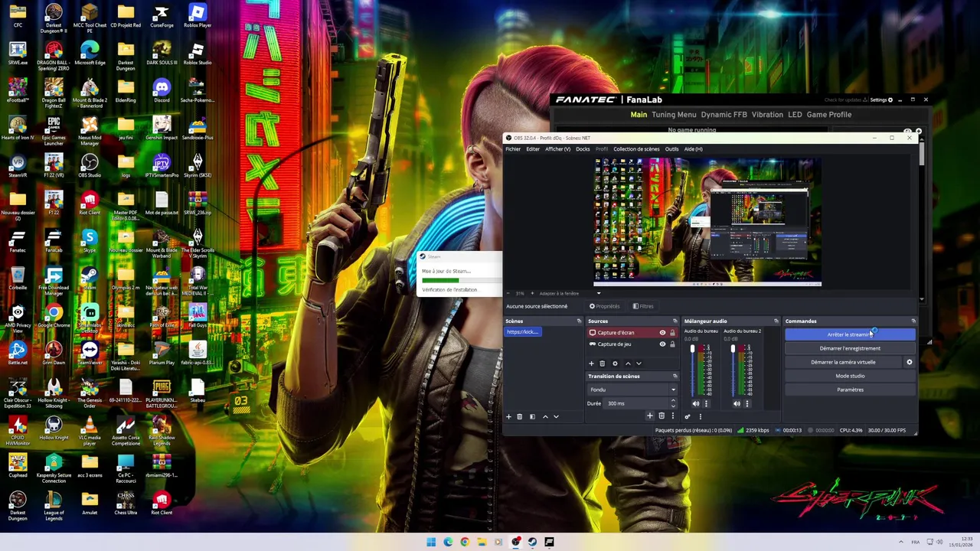Add a new source in the OBS Sources panel
The height and width of the screenshot is (551, 980).
tap(591, 364)
